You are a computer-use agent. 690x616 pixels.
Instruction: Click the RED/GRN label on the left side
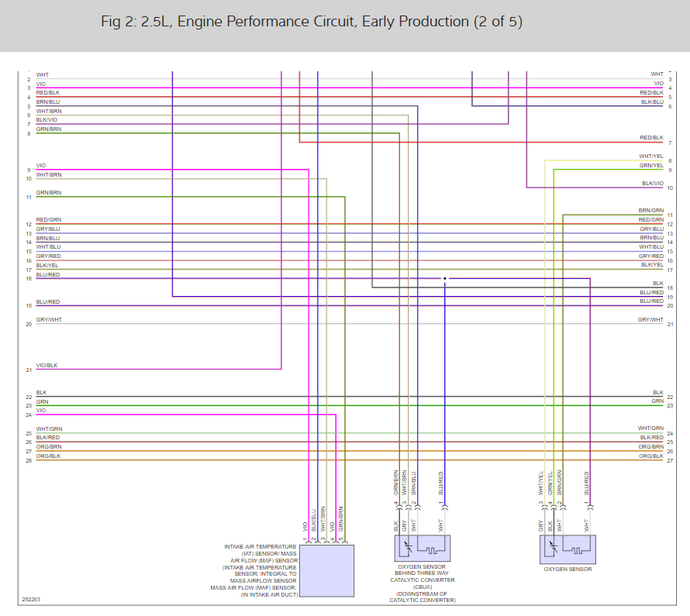click(48, 219)
